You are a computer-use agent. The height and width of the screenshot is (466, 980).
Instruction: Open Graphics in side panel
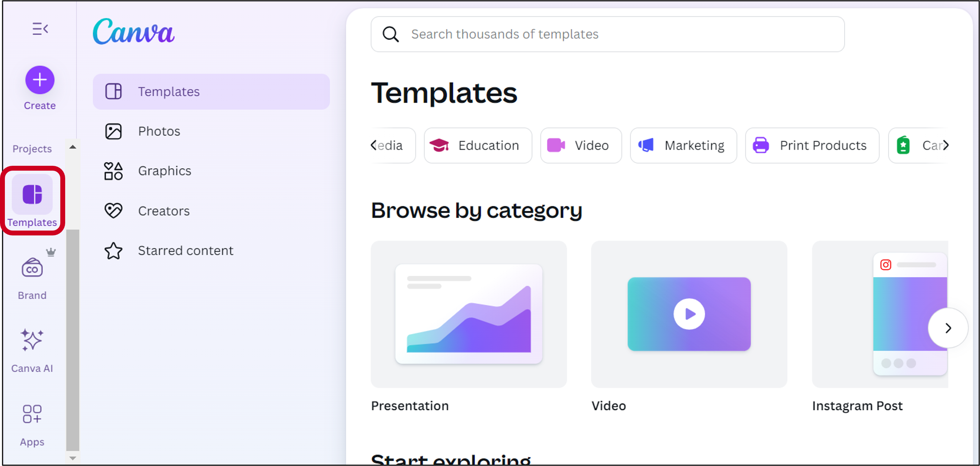[x=164, y=171]
